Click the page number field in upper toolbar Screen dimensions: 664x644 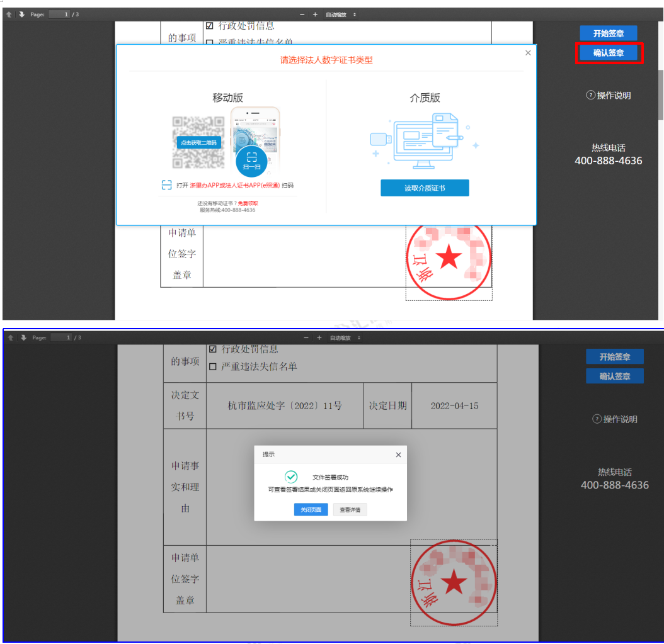tap(59, 14)
